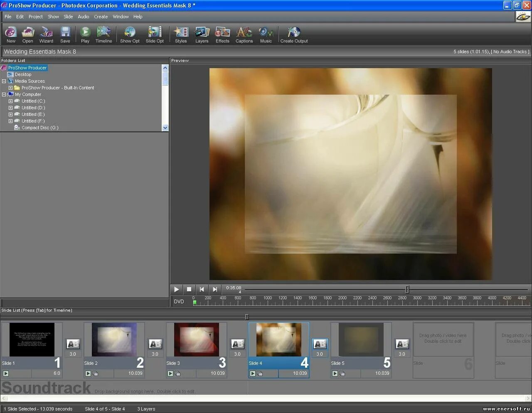Click Slide 4 duration value 10.039
Screen dimensions: 532x413
click(x=300, y=373)
